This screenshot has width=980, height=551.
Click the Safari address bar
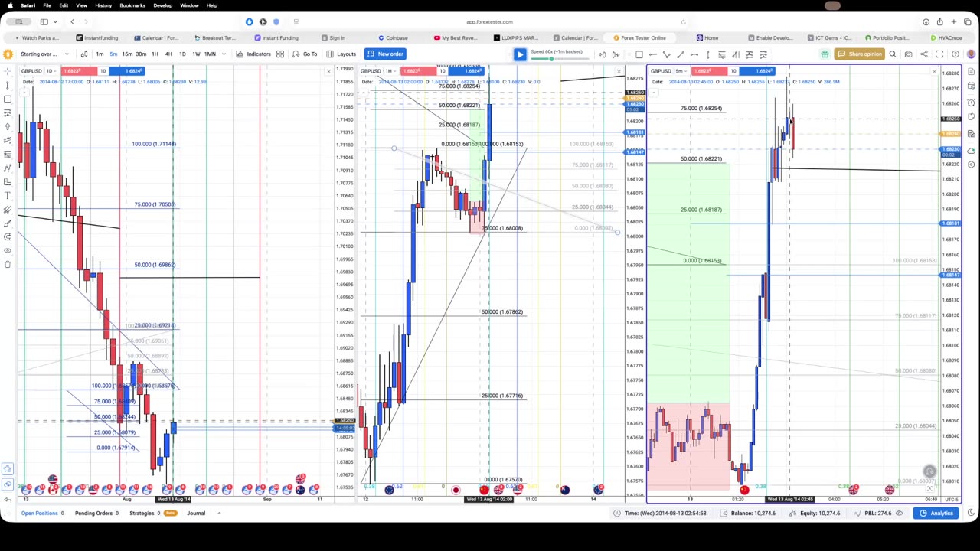pyautogui.click(x=490, y=21)
